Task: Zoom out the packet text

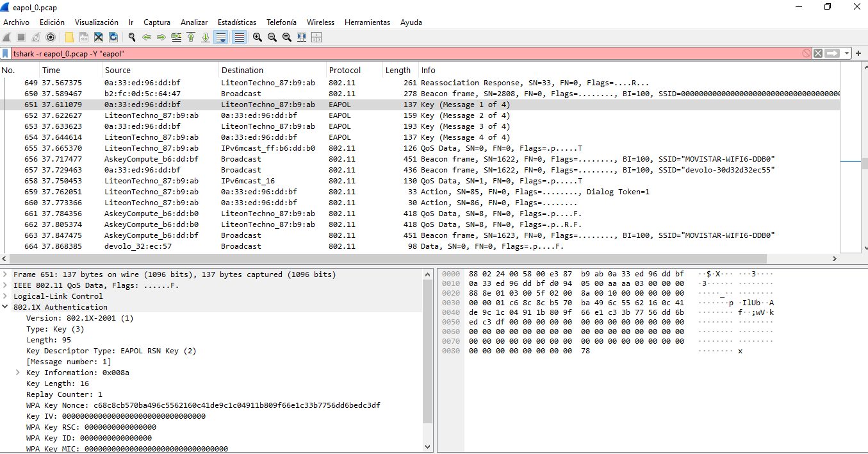Action: pyautogui.click(x=272, y=37)
